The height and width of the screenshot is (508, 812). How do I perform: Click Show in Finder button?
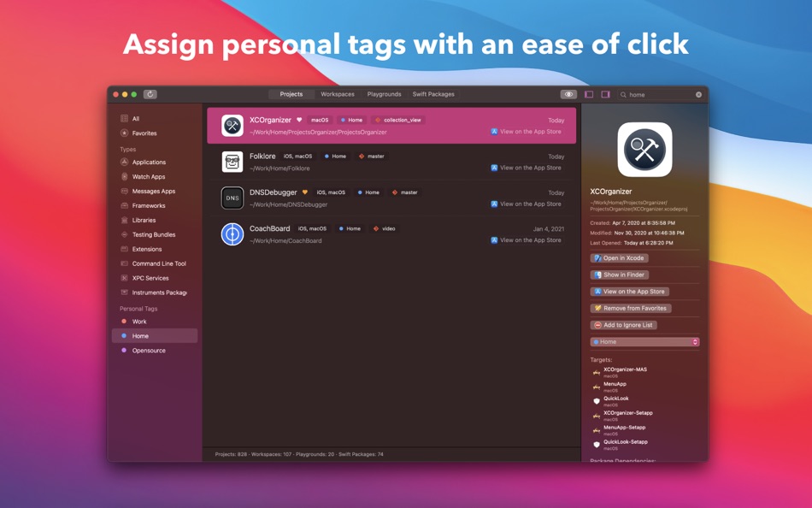tap(620, 275)
